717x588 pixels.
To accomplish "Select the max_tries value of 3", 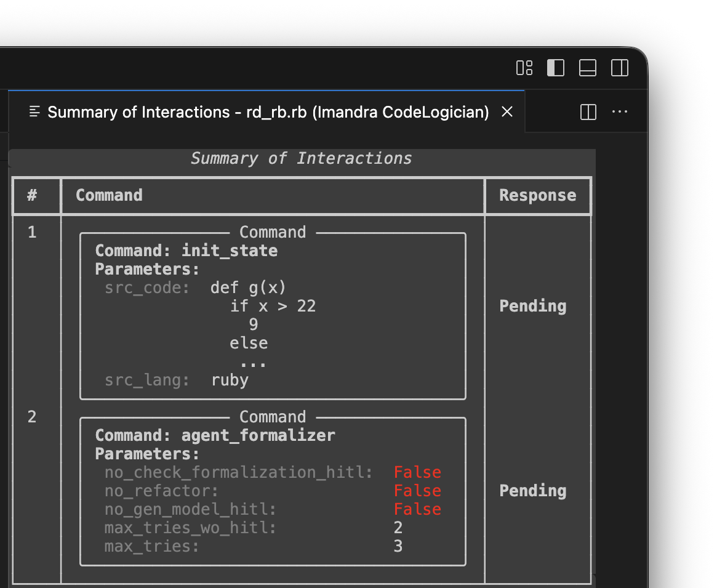I will point(398,546).
